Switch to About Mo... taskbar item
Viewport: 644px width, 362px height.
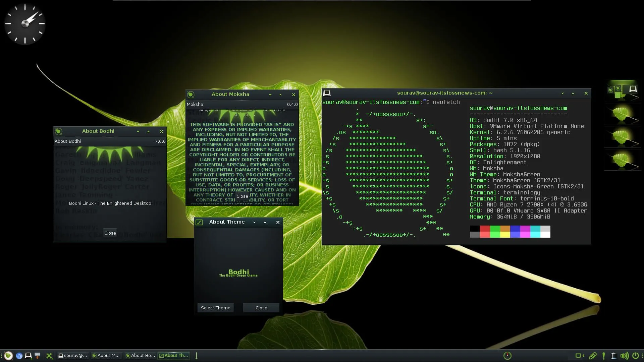click(x=106, y=356)
